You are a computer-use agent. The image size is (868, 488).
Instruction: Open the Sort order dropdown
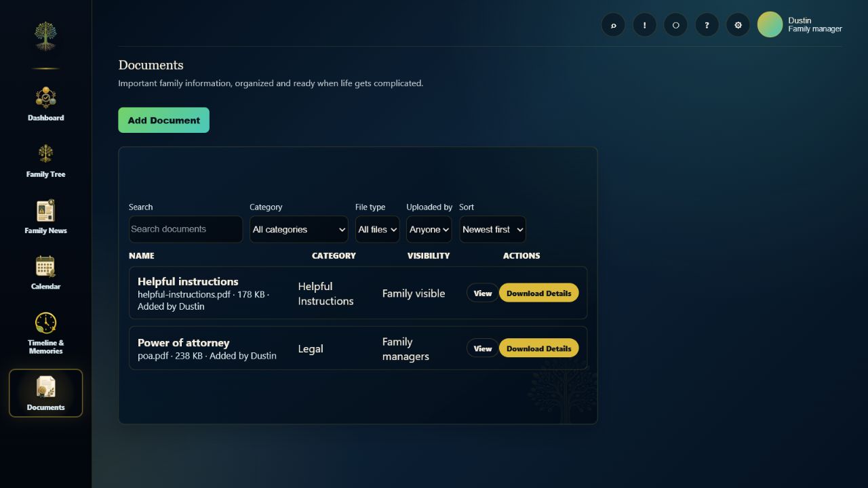pyautogui.click(x=492, y=229)
